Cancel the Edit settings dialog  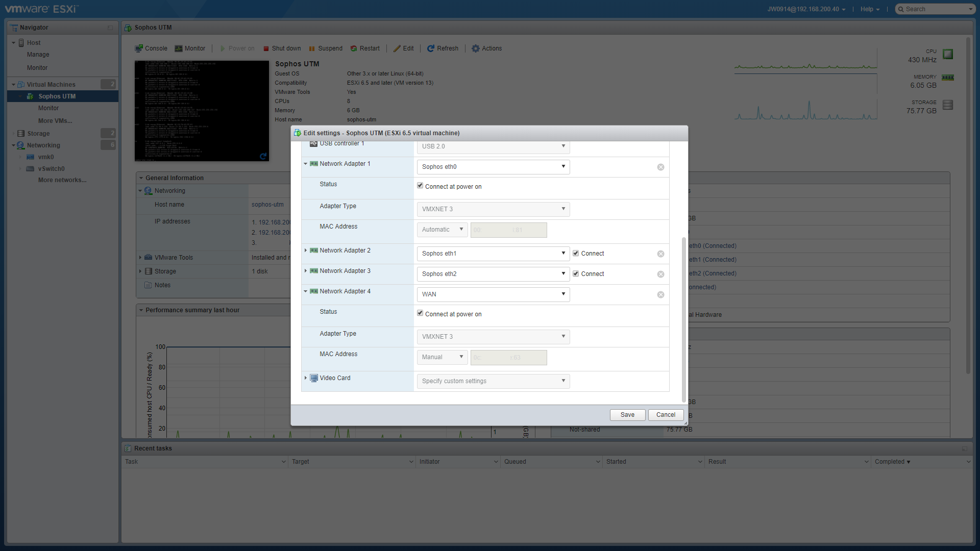coord(666,415)
